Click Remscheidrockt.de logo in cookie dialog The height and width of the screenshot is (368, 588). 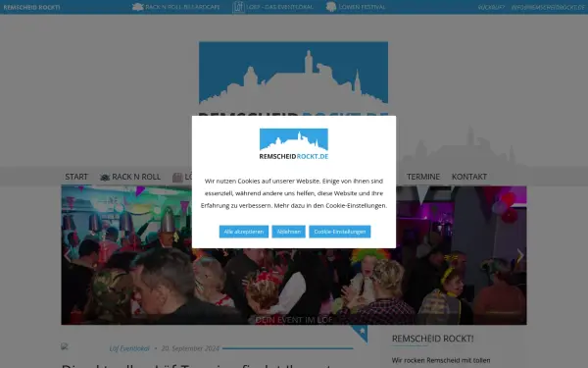(x=294, y=144)
